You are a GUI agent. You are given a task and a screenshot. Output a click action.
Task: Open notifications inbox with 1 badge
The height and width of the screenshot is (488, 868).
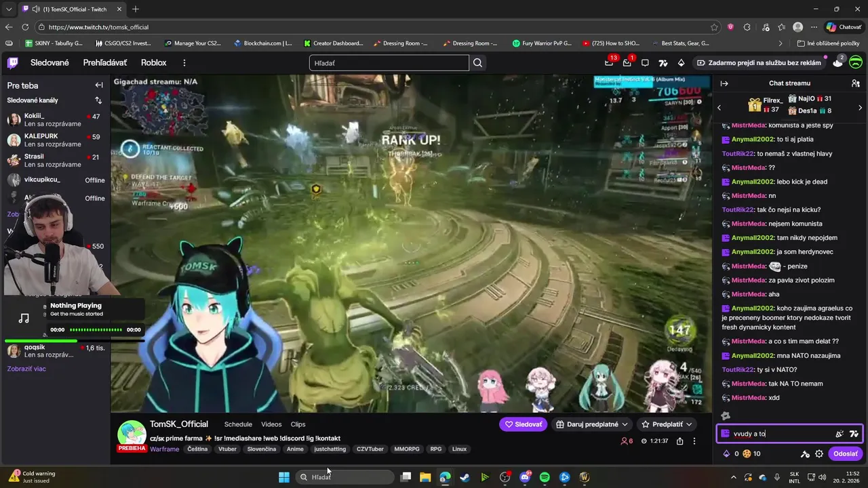pyautogui.click(x=627, y=62)
